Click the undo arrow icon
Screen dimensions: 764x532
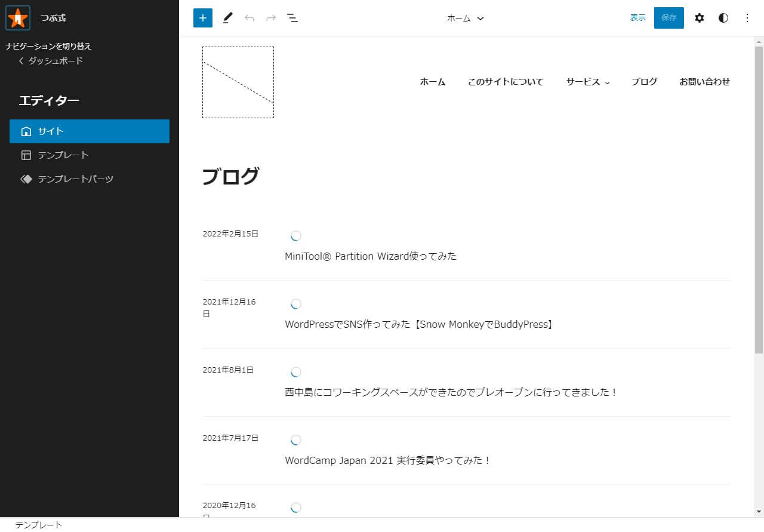[x=249, y=18]
